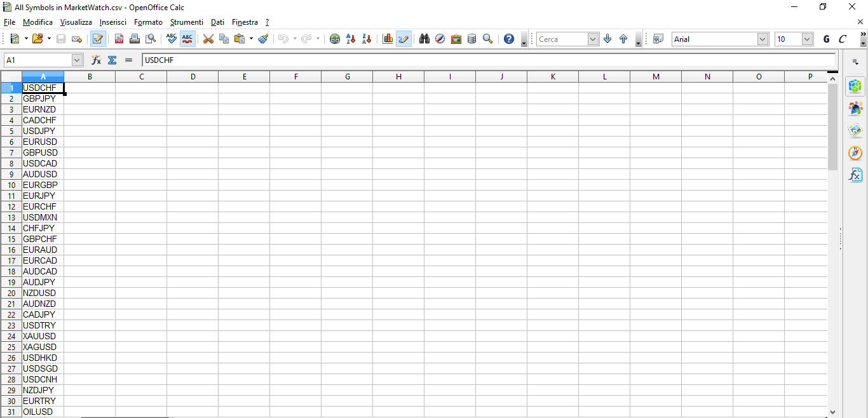
Task: Open the Functions panel in the sidebar
Action: pyautogui.click(x=855, y=173)
